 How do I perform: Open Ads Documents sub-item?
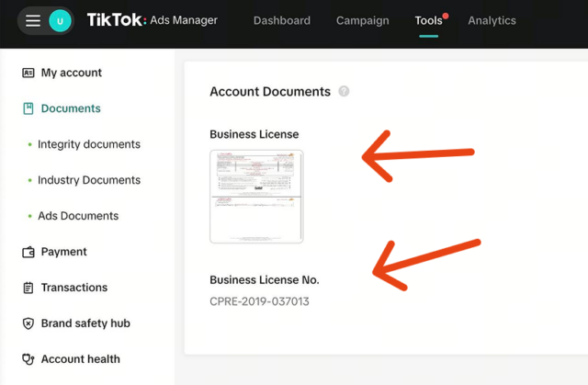click(x=78, y=216)
